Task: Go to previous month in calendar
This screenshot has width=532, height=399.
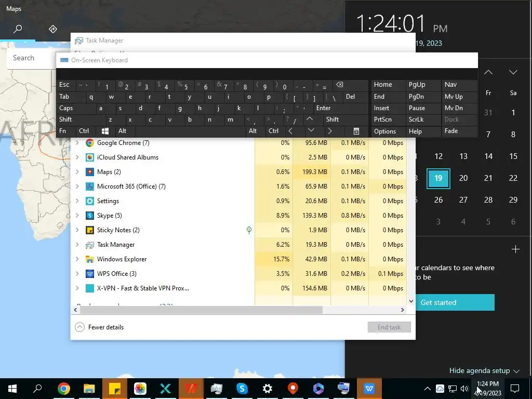Action: coord(488,72)
